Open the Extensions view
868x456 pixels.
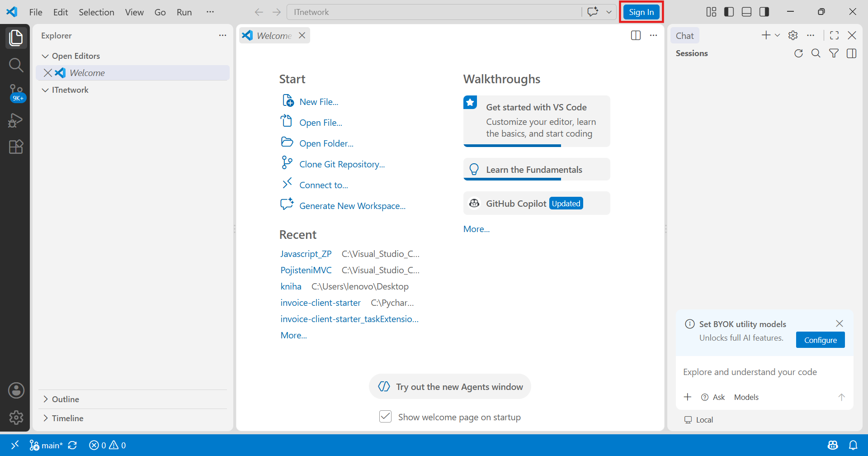coord(16,147)
